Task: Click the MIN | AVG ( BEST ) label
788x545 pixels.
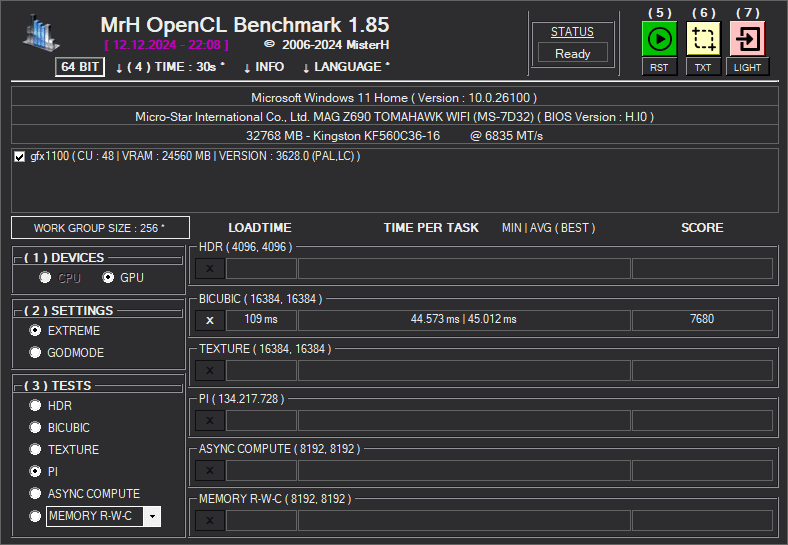Action: pos(548,228)
